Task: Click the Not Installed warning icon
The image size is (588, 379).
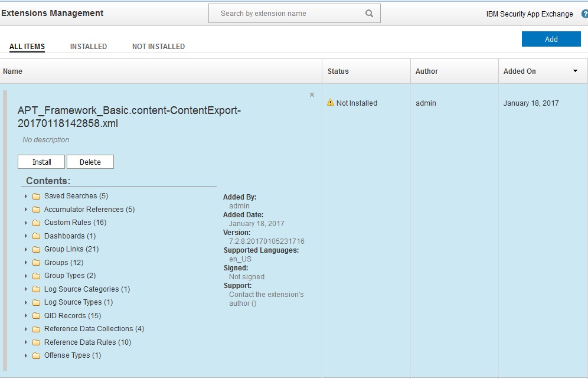Action: point(331,103)
